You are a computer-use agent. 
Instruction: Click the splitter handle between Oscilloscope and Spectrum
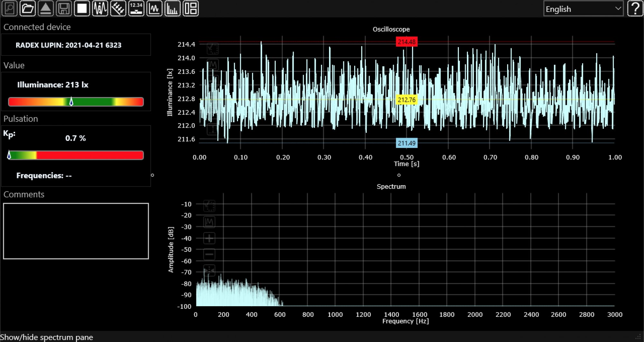[399, 175]
